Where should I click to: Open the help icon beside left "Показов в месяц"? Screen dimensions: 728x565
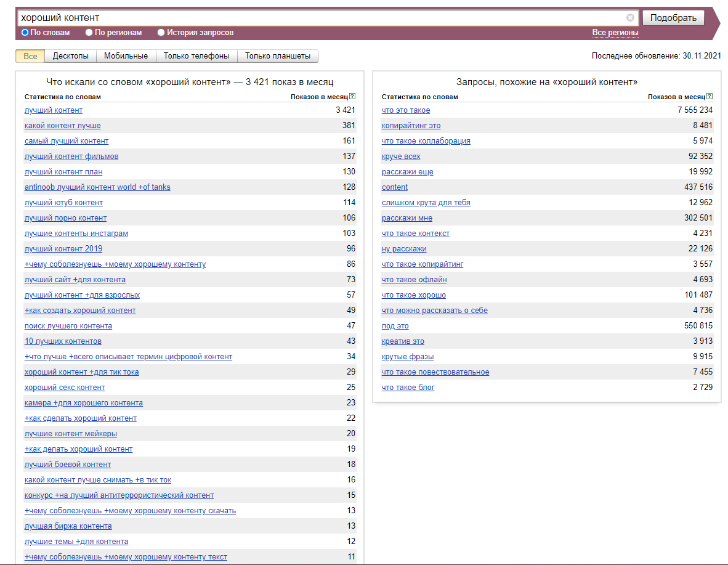352,97
